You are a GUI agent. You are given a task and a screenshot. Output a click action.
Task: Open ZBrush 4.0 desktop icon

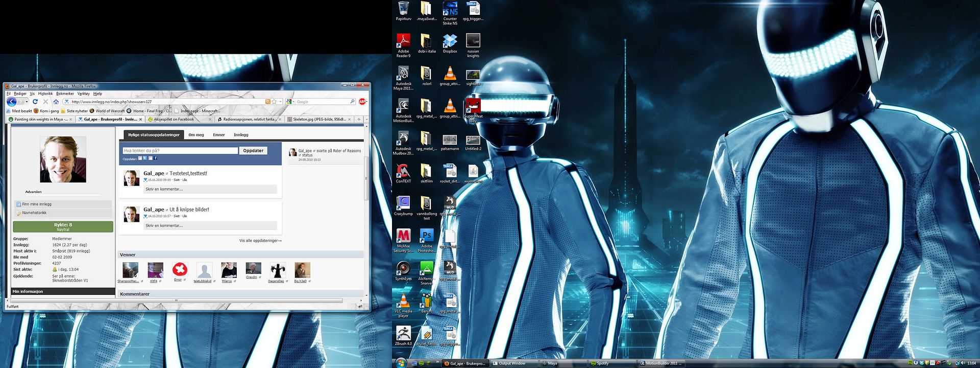click(403, 336)
